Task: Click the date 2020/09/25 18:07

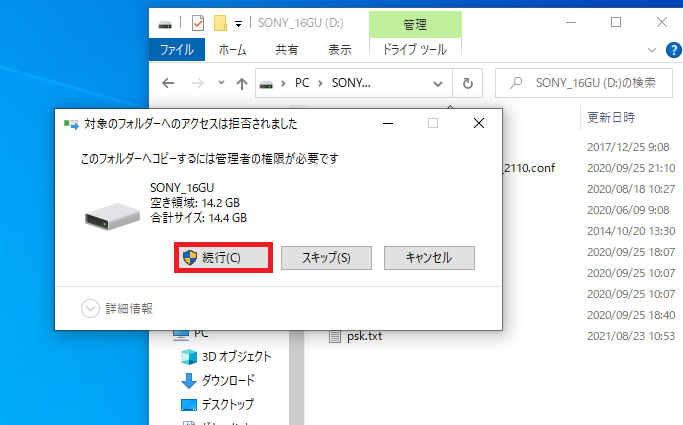Action: [631, 252]
